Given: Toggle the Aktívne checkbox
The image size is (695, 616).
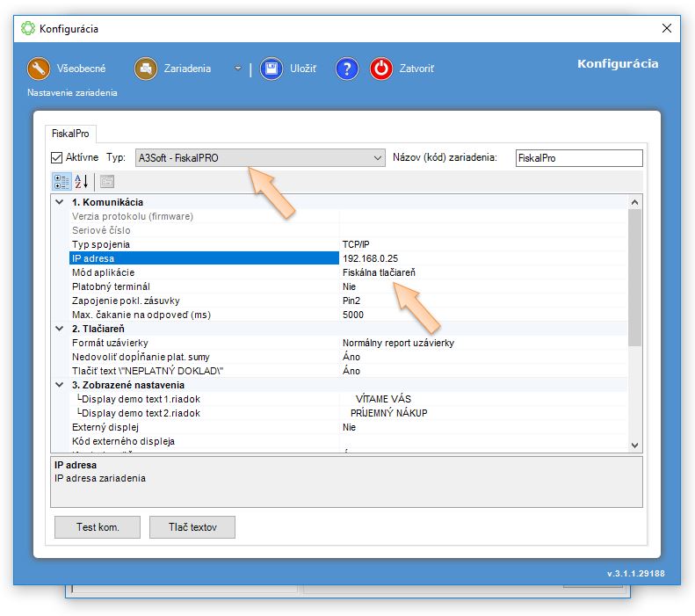Looking at the screenshot, I should tap(58, 158).
